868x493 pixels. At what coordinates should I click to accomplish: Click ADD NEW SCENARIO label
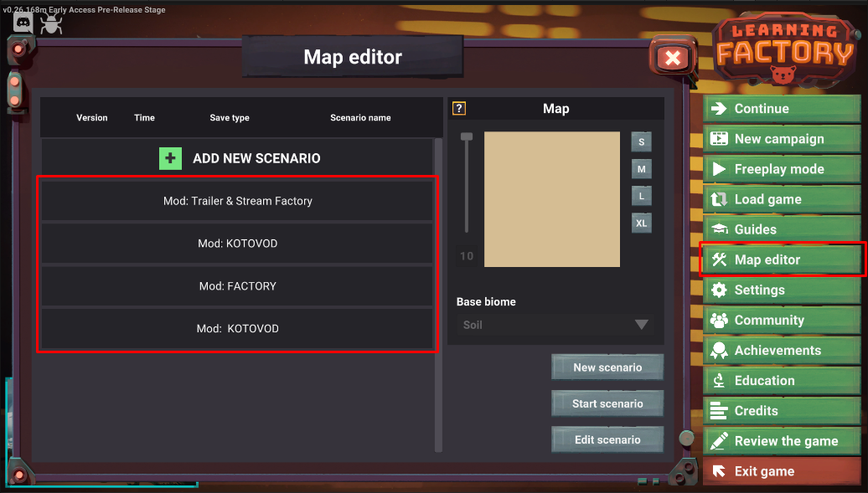(x=256, y=158)
